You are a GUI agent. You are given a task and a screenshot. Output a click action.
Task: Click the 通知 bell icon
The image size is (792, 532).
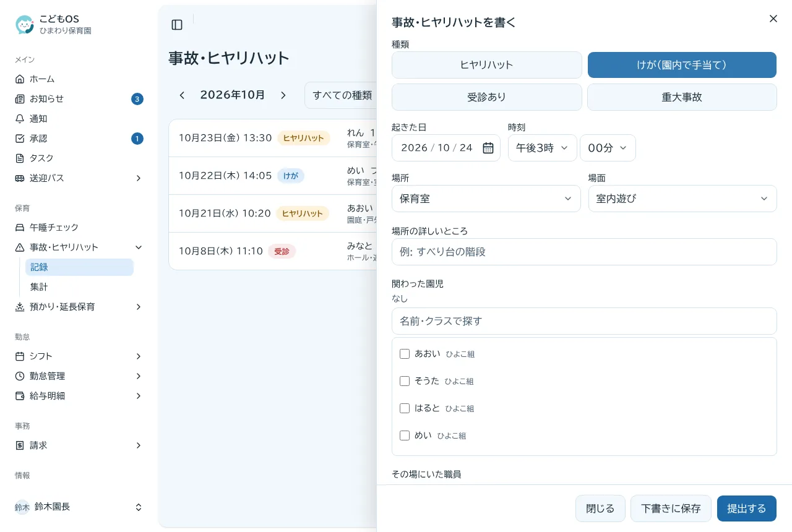pos(20,119)
